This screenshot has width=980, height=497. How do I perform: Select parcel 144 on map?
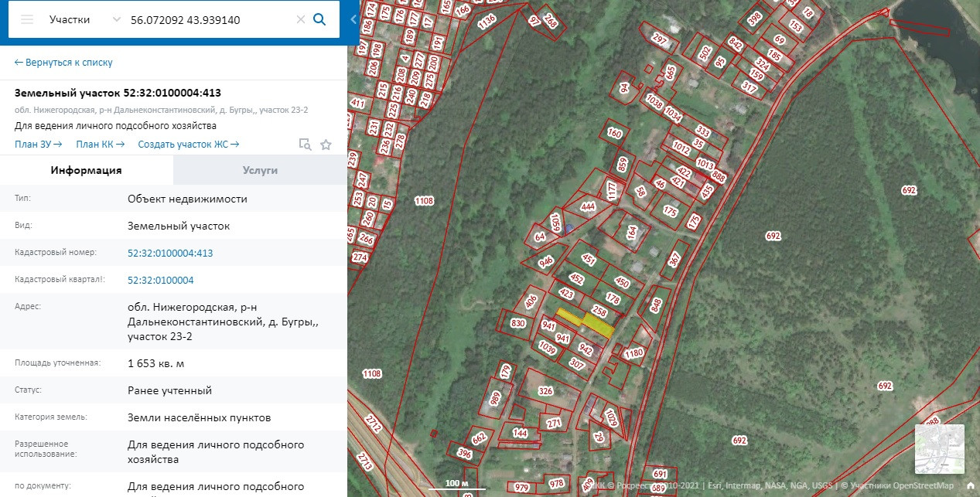[521, 434]
